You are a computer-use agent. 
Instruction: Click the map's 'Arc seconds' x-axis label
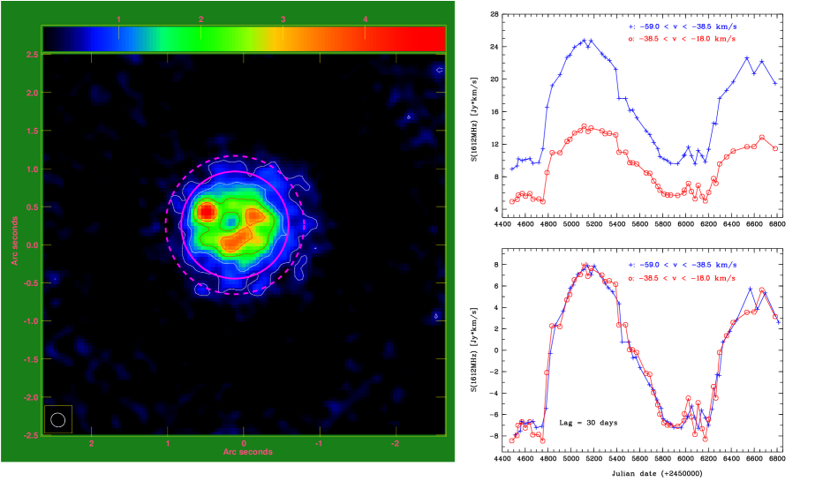click(248, 452)
